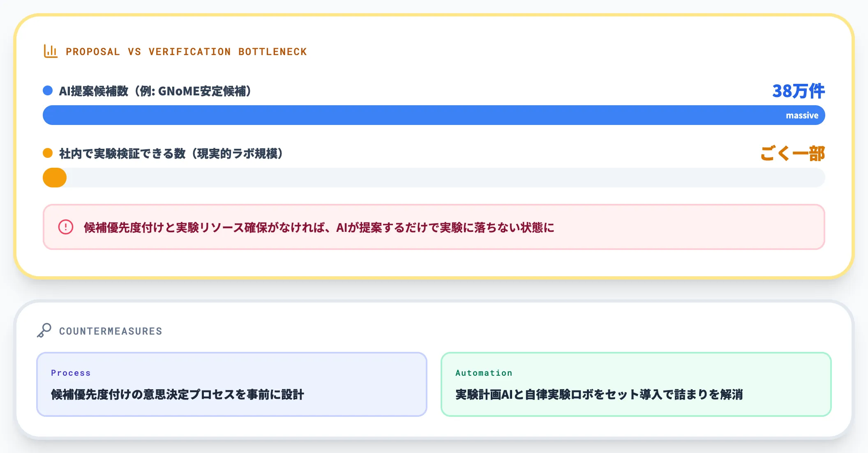Click the red exclamation alert icon
The image size is (868, 453).
[x=66, y=227]
